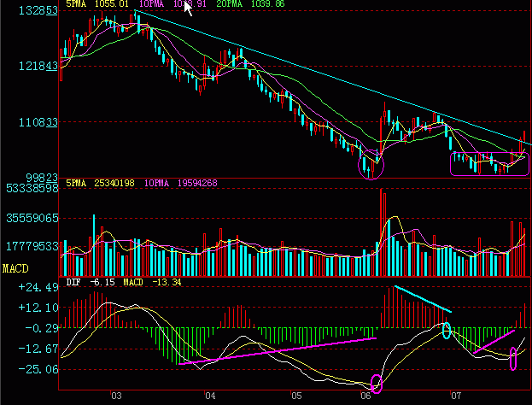Click the +12.10 MACD axis value
The height and width of the screenshot is (405, 532).
coord(38,308)
